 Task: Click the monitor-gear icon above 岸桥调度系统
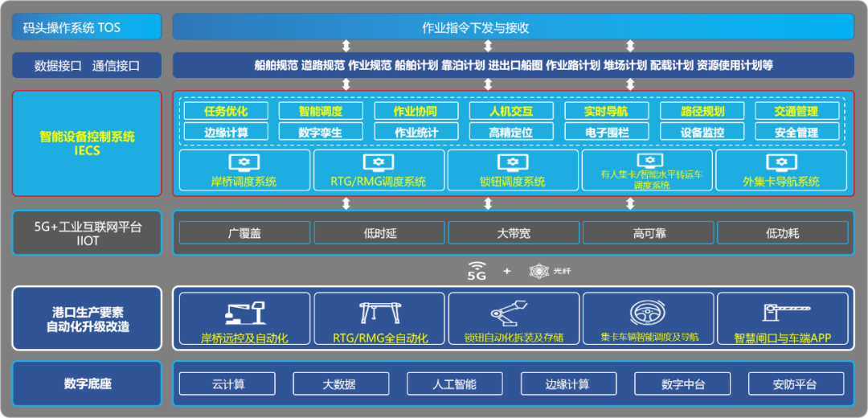(244, 162)
